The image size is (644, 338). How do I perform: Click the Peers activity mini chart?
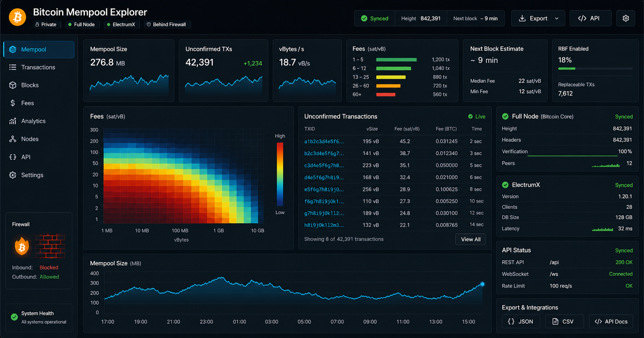tap(605, 165)
